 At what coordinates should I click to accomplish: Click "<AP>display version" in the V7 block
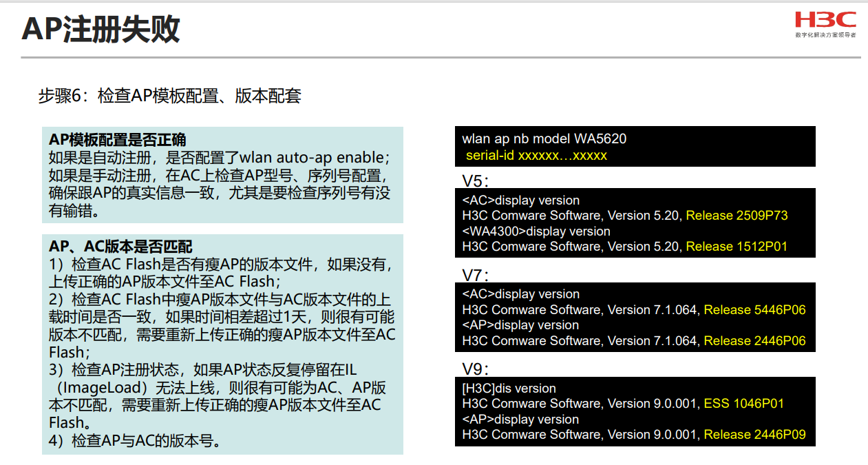pyautogui.click(x=521, y=325)
